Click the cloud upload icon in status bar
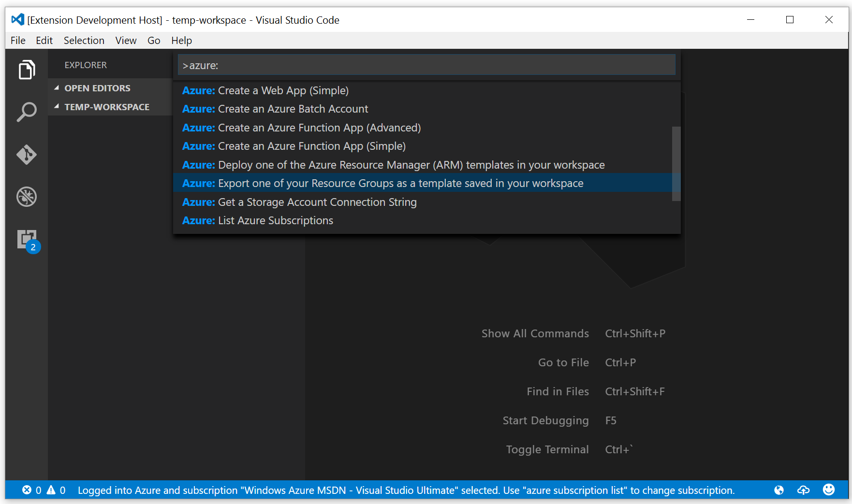Viewport: 852px width, 504px height. 803,490
